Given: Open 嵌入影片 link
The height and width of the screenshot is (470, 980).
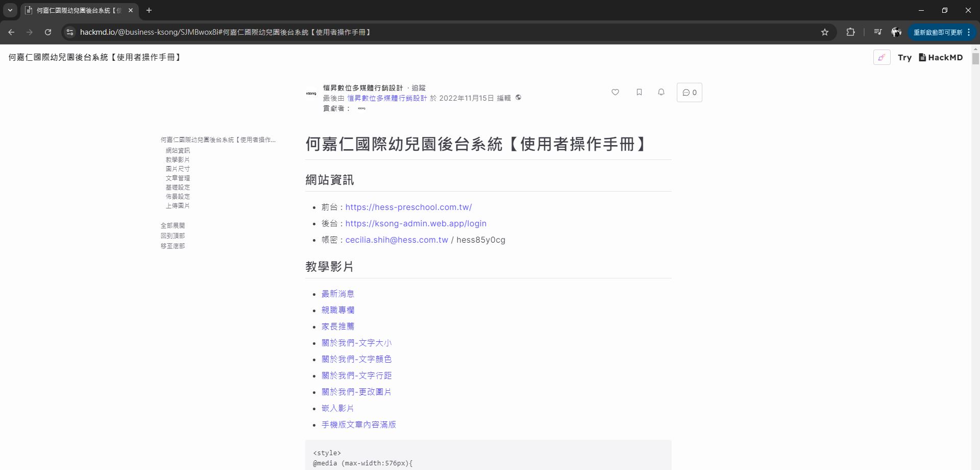Looking at the screenshot, I should (337, 408).
